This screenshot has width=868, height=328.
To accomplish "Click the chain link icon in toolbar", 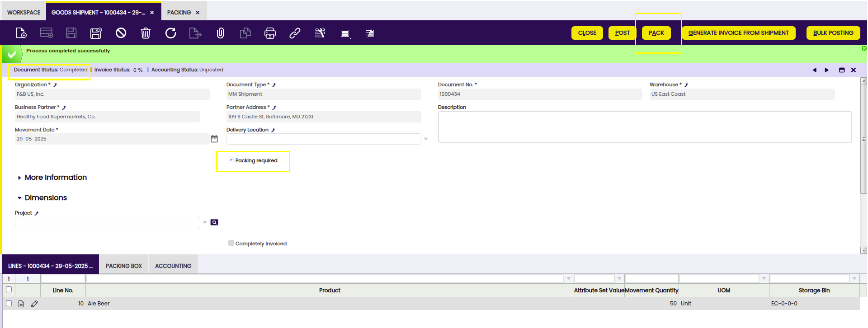I will [295, 33].
